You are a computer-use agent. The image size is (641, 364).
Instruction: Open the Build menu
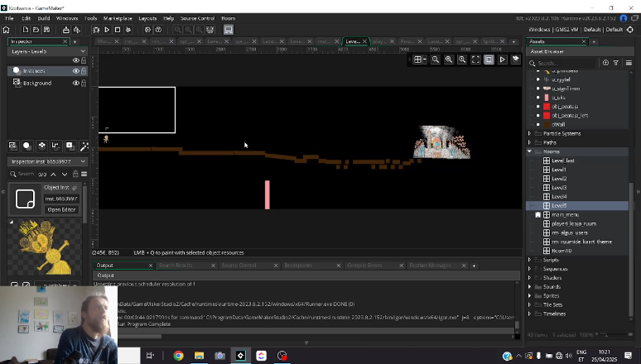[44, 18]
